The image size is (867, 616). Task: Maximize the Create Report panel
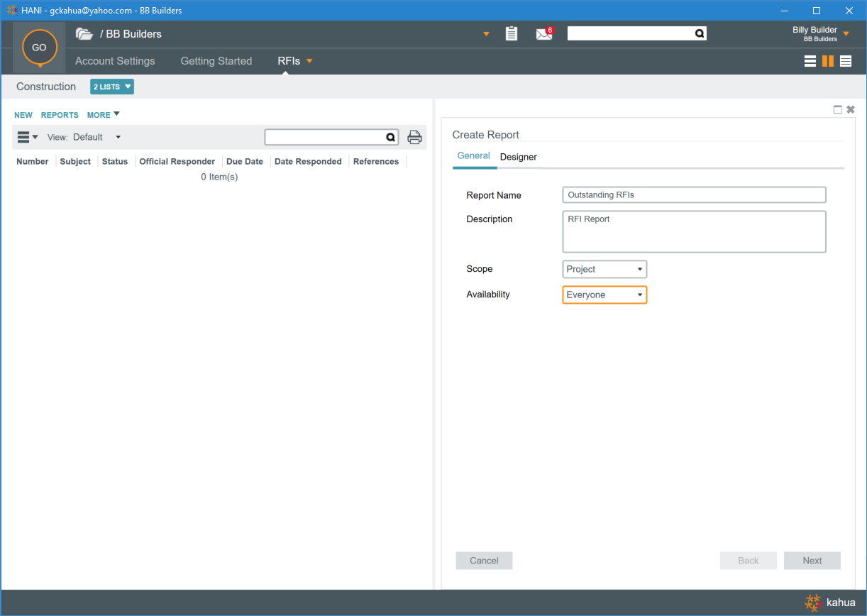click(837, 109)
